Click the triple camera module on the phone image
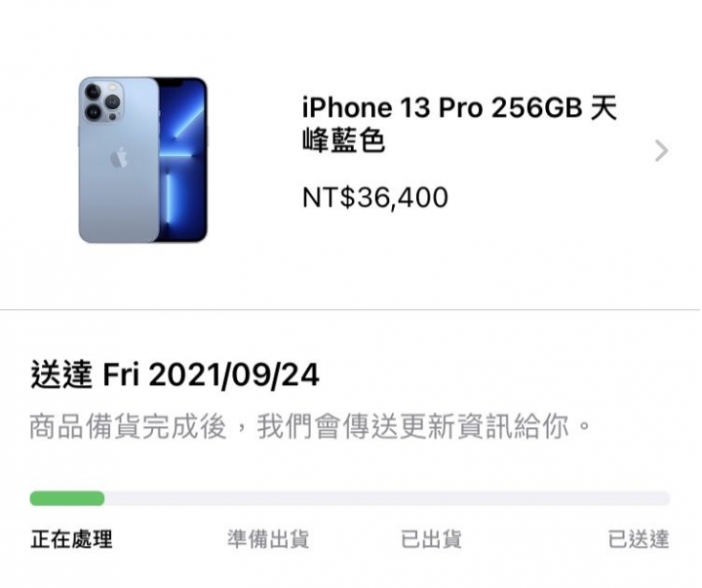 click(x=102, y=102)
